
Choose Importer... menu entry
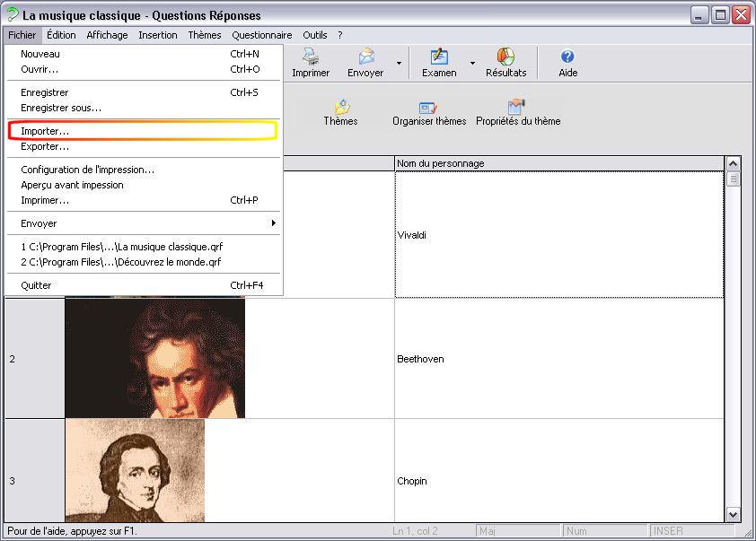coord(143,131)
